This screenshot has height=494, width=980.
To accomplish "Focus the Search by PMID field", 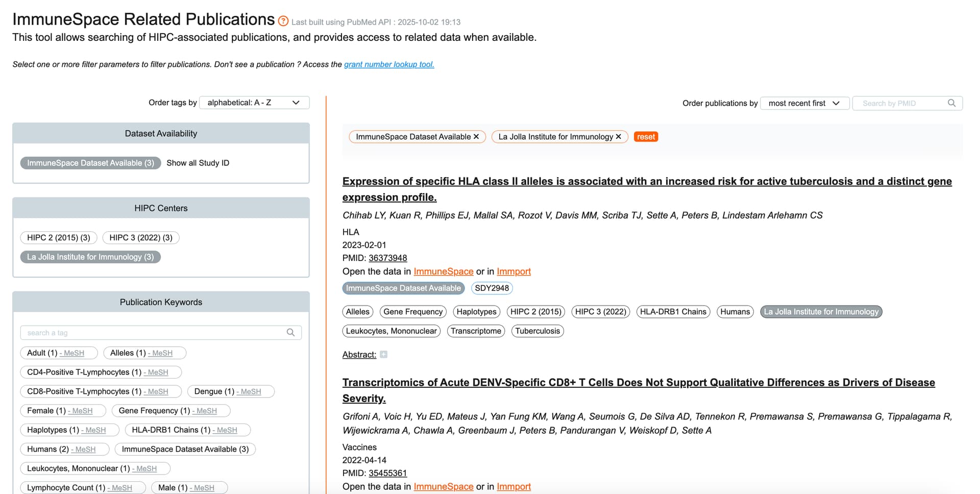I will pos(901,103).
